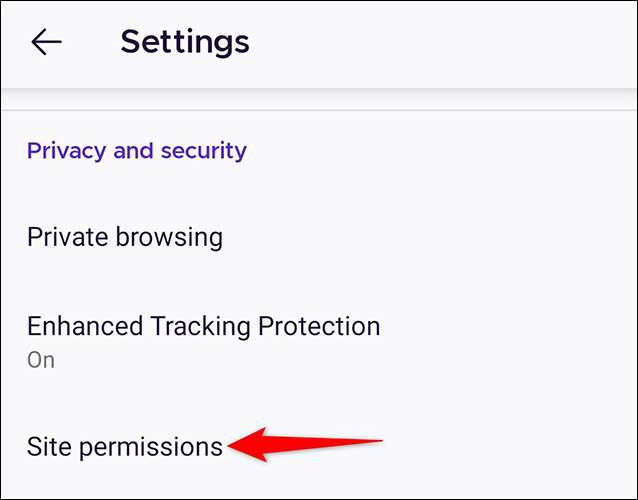Open Private browsing settings
This screenshot has width=638, height=500.
point(125,237)
